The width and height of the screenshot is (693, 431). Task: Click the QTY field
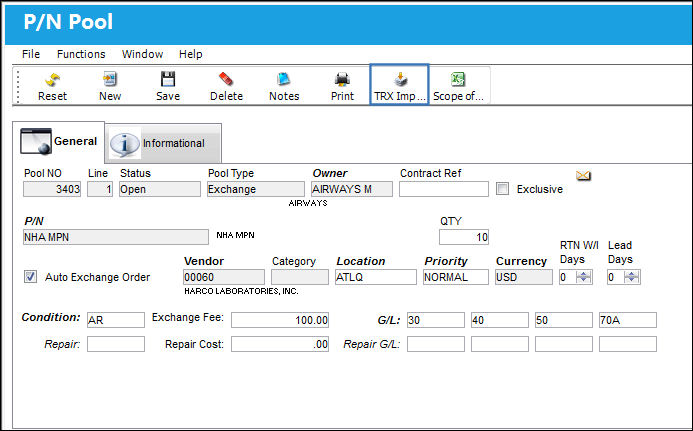(464, 237)
